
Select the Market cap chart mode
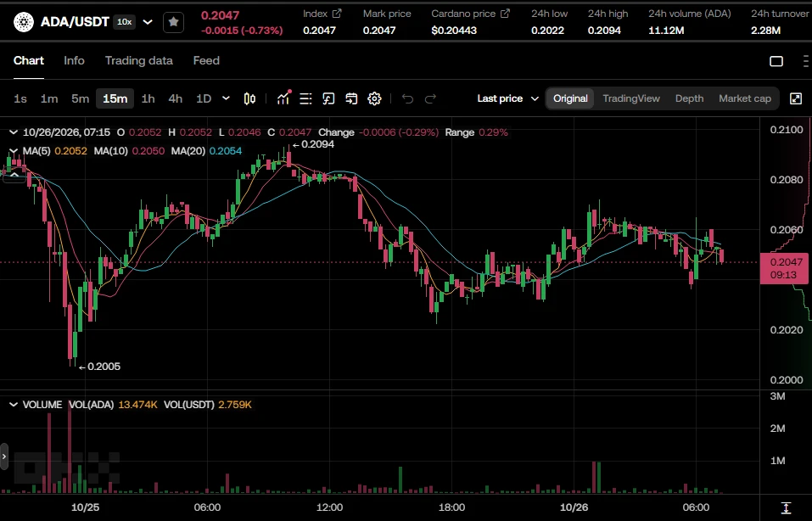click(x=745, y=98)
